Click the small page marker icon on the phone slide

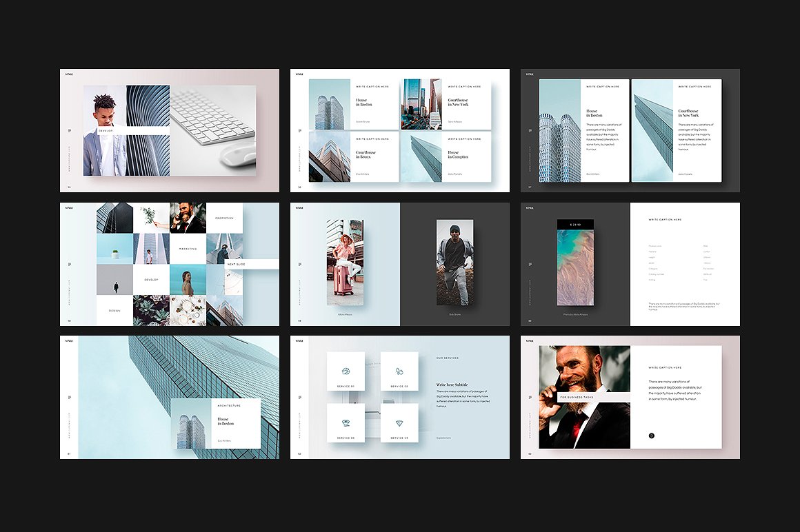coord(530,264)
